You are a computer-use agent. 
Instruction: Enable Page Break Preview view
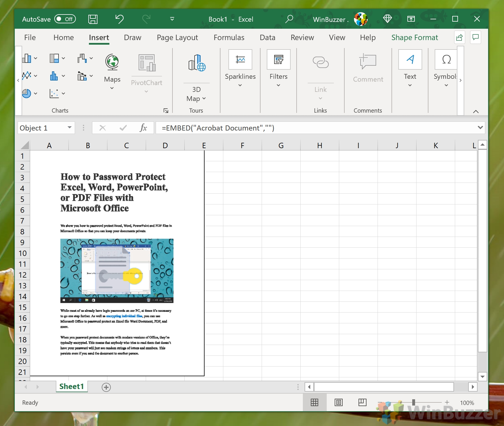pos(362,402)
